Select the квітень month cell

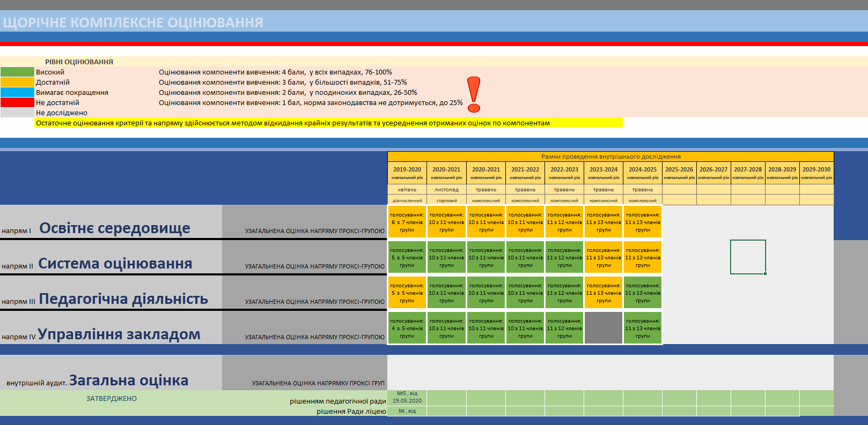tap(407, 190)
